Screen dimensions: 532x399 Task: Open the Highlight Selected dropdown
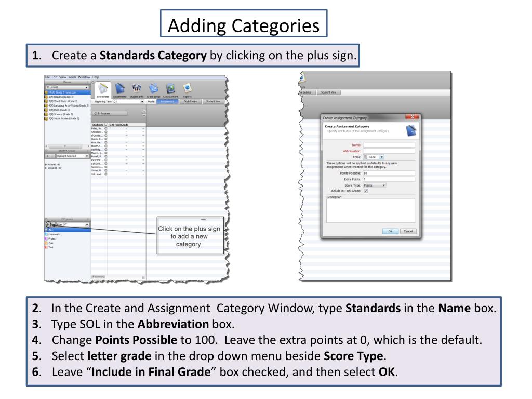[72, 156]
